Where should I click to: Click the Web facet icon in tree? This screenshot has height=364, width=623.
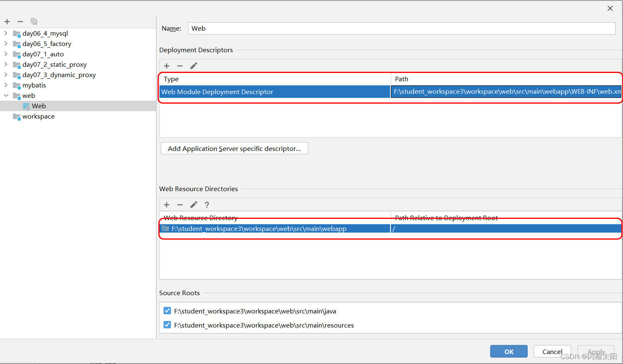[27, 106]
